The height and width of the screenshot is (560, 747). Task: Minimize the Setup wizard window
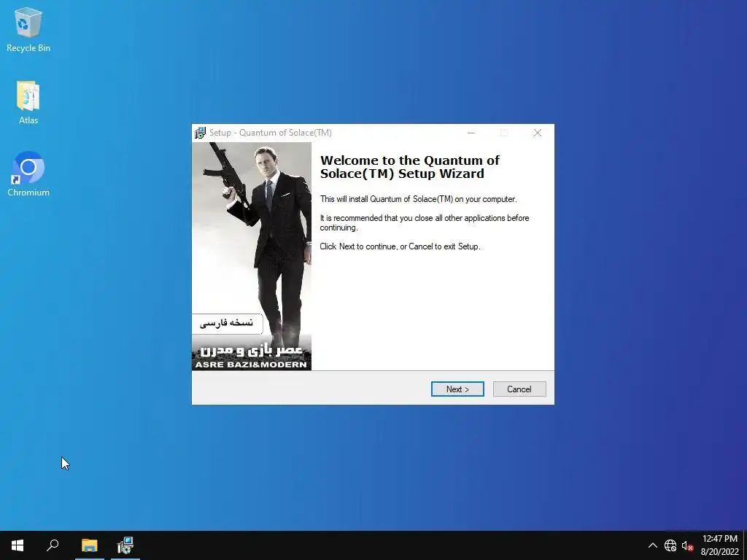click(x=471, y=133)
